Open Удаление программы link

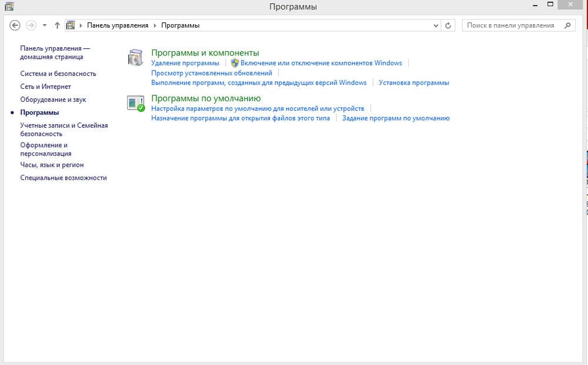185,63
